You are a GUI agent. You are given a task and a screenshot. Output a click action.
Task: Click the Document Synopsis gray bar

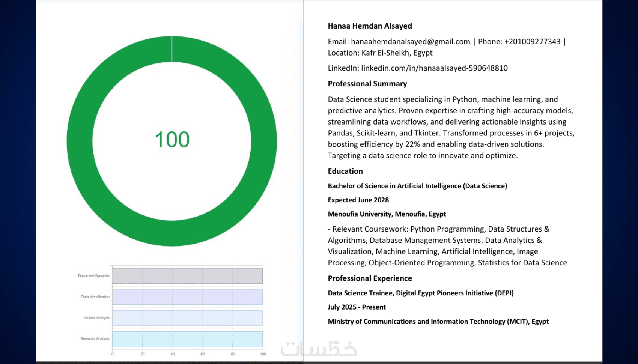pos(187,276)
